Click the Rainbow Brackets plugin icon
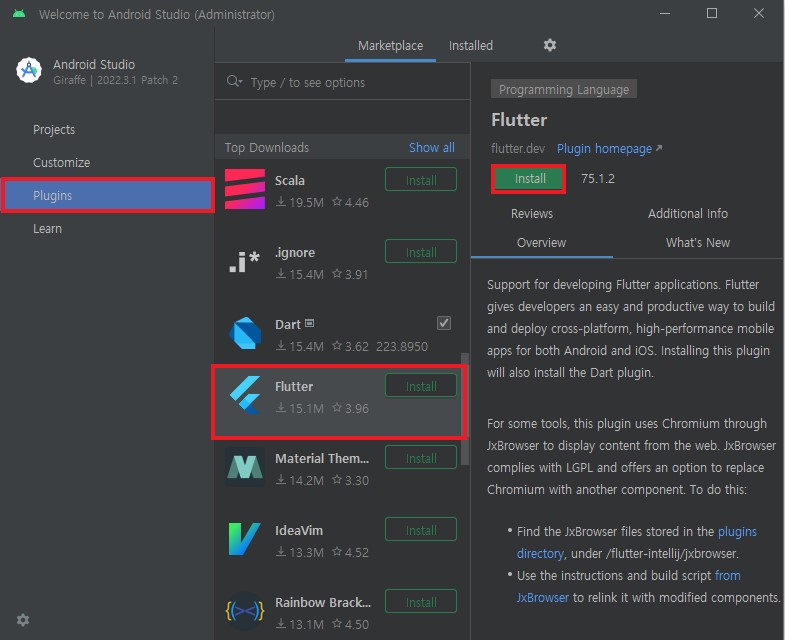Screen dimensions: 785x640 [245, 611]
